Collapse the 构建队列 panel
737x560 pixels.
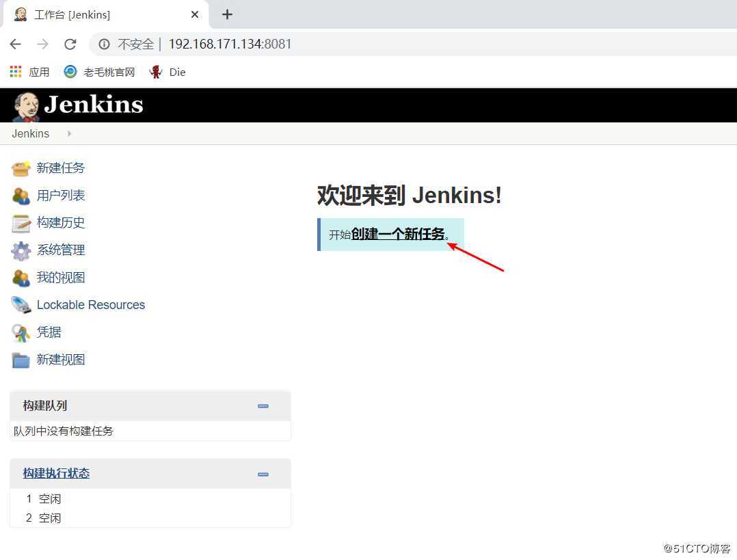click(263, 405)
